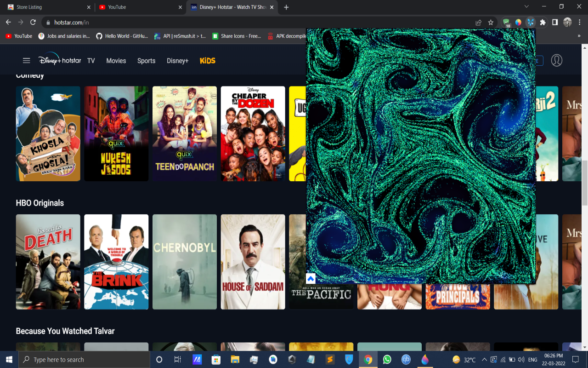The height and width of the screenshot is (368, 588).
Task: Open the tab search dropdown arrow
Action: pyautogui.click(x=526, y=7)
